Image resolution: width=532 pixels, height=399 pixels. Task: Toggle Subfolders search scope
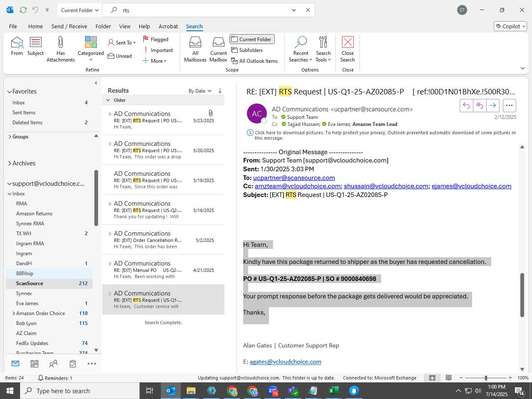[x=247, y=50]
